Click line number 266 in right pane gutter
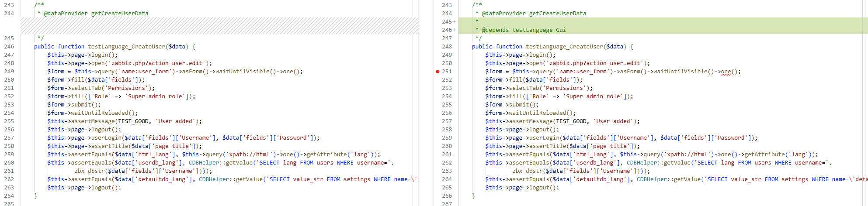 447,196
